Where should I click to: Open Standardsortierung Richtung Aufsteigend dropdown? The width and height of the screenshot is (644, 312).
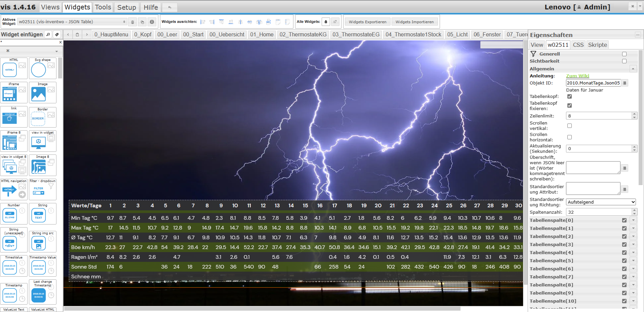pos(601,202)
